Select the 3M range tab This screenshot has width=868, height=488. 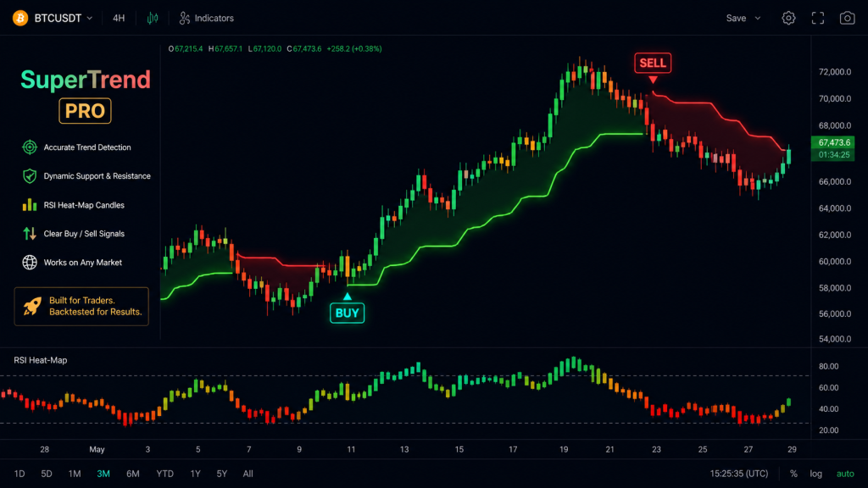click(103, 474)
